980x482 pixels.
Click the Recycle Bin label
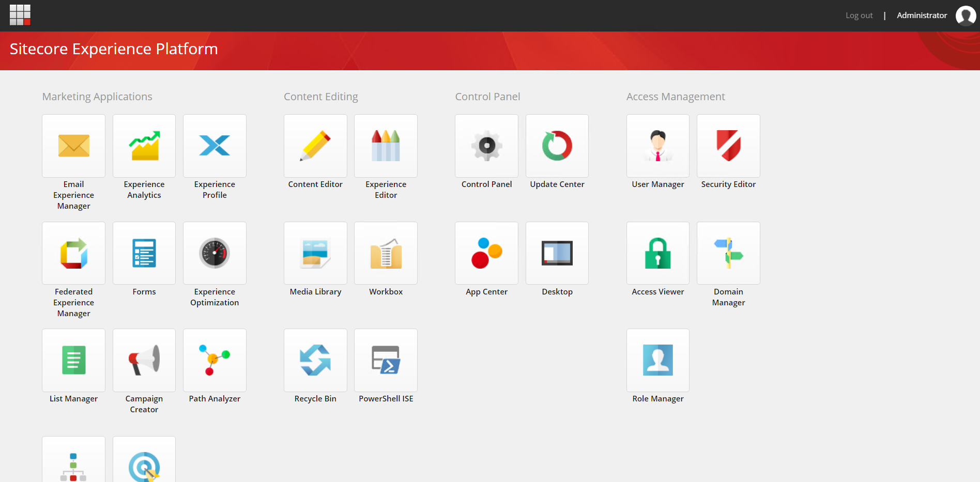tap(315, 399)
